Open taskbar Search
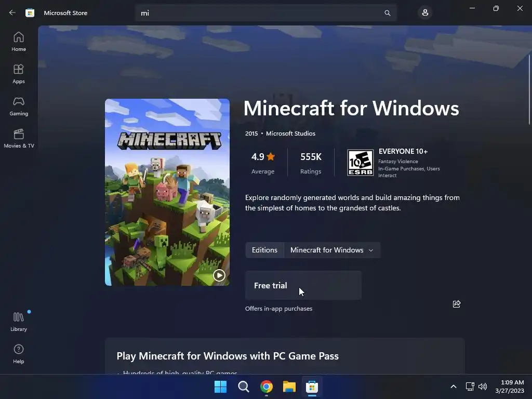 click(x=243, y=387)
